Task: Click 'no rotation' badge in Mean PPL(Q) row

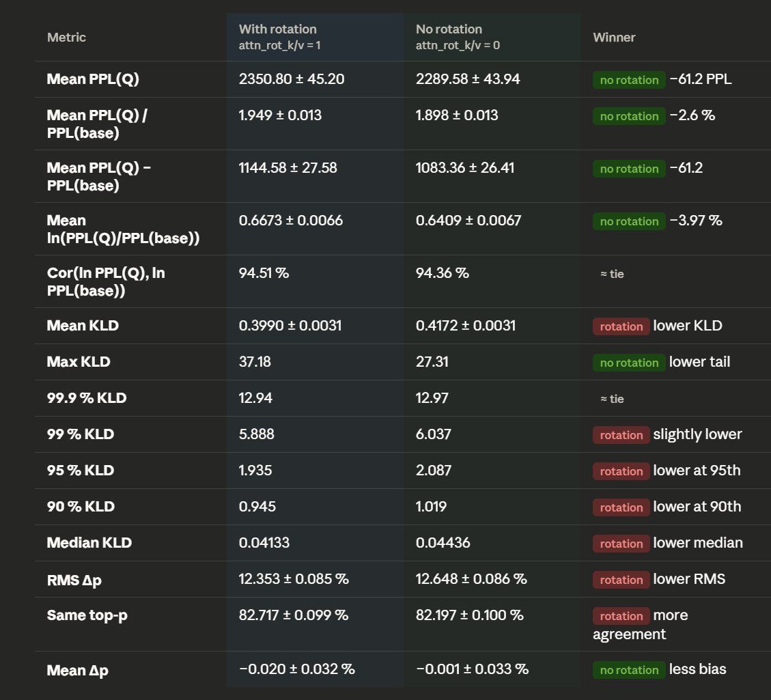Action: (629, 80)
